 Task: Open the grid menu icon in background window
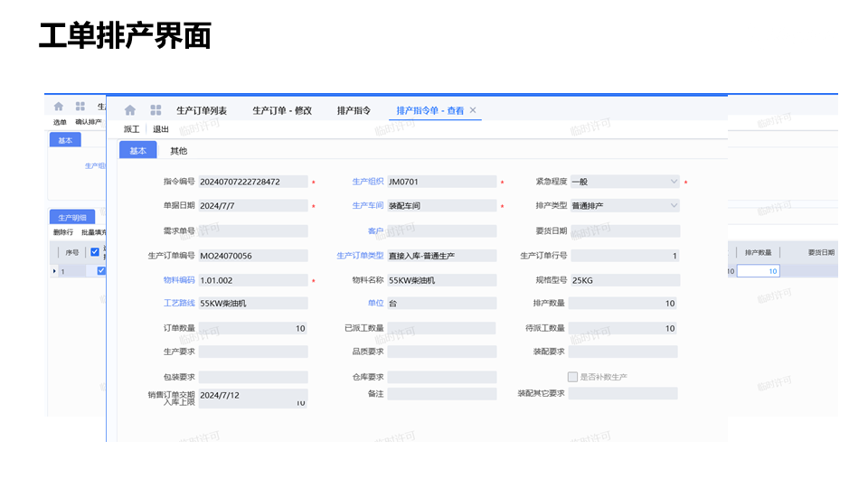tap(80, 107)
